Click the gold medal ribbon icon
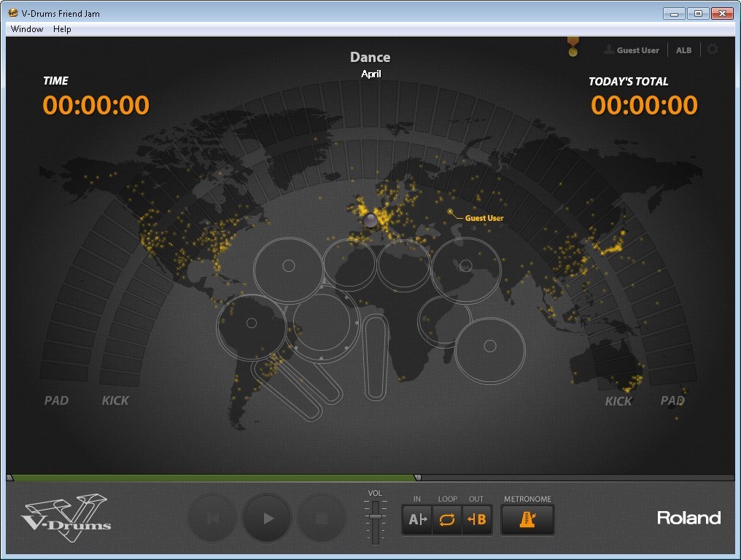Screen dimensions: 741x560 [573, 47]
